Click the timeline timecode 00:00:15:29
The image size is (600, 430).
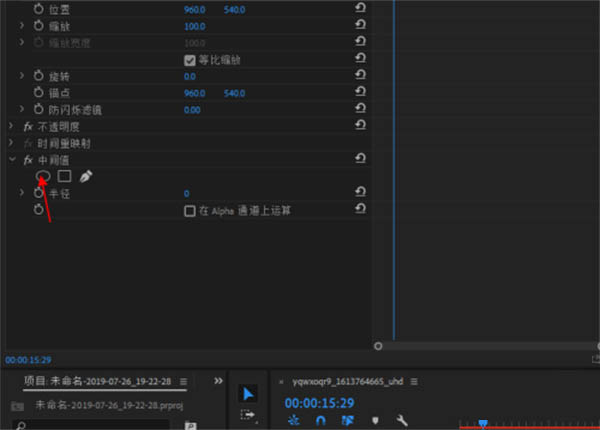click(316, 402)
